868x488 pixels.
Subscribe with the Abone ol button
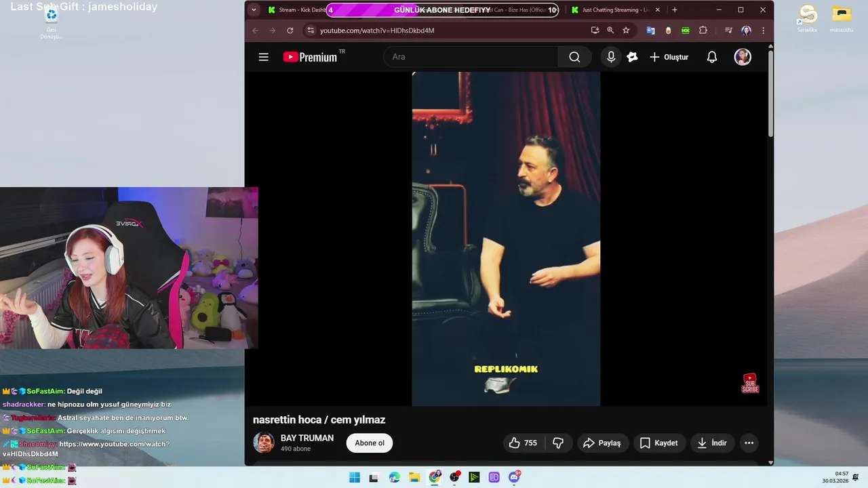pos(370,443)
